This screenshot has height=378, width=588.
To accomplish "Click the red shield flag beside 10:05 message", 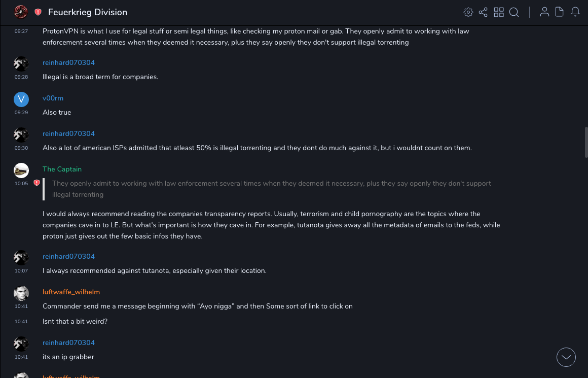I will tap(36, 183).
